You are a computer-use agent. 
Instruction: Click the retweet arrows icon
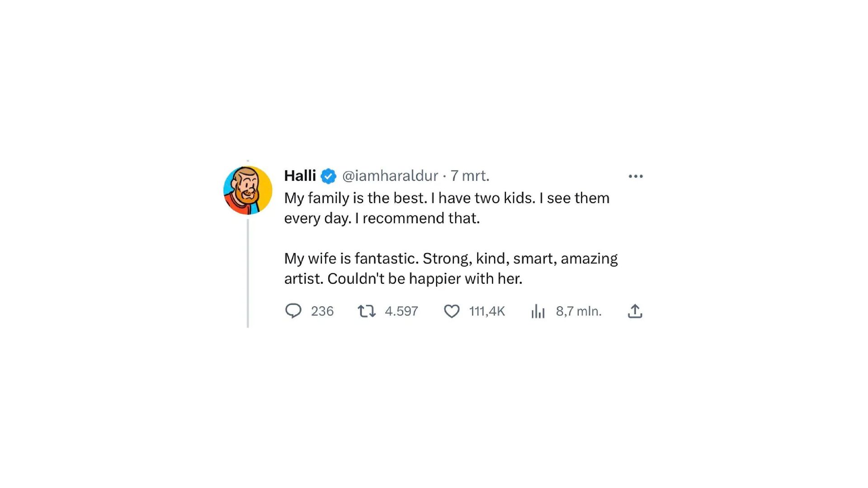[366, 311]
